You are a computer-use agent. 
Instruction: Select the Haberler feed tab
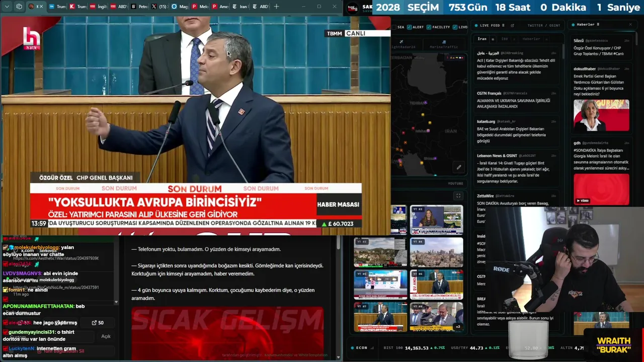pos(531,39)
